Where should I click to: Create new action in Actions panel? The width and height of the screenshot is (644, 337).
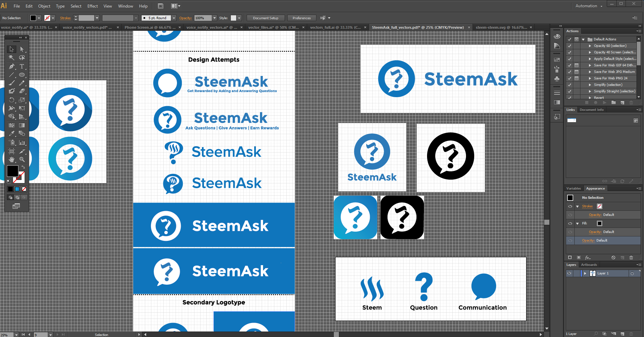[622, 103]
